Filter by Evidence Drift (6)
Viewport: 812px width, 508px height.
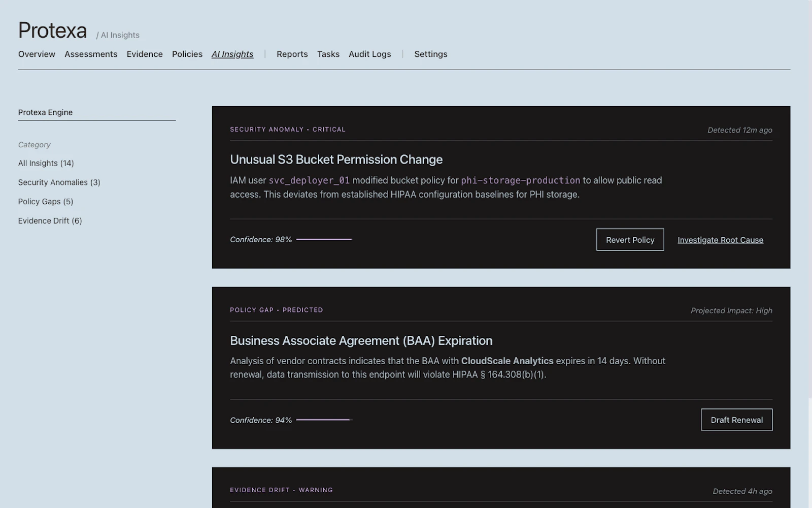coord(50,220)
